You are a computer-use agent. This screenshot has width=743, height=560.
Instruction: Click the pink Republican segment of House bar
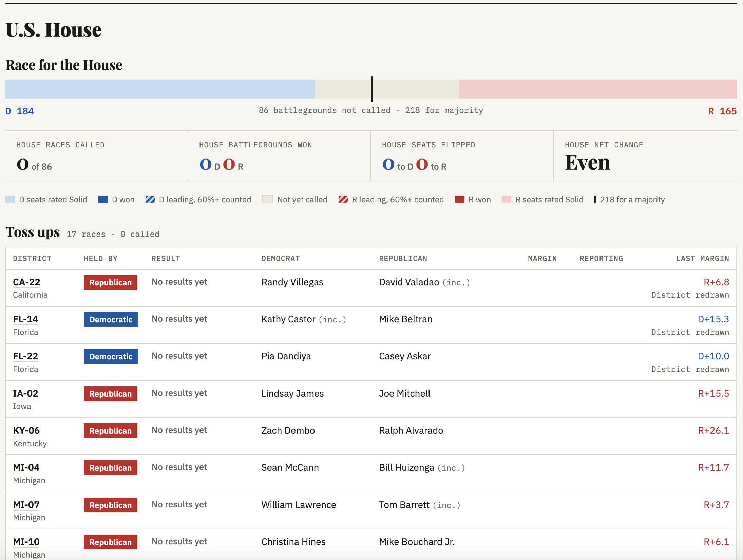click(x=598, y=89)
